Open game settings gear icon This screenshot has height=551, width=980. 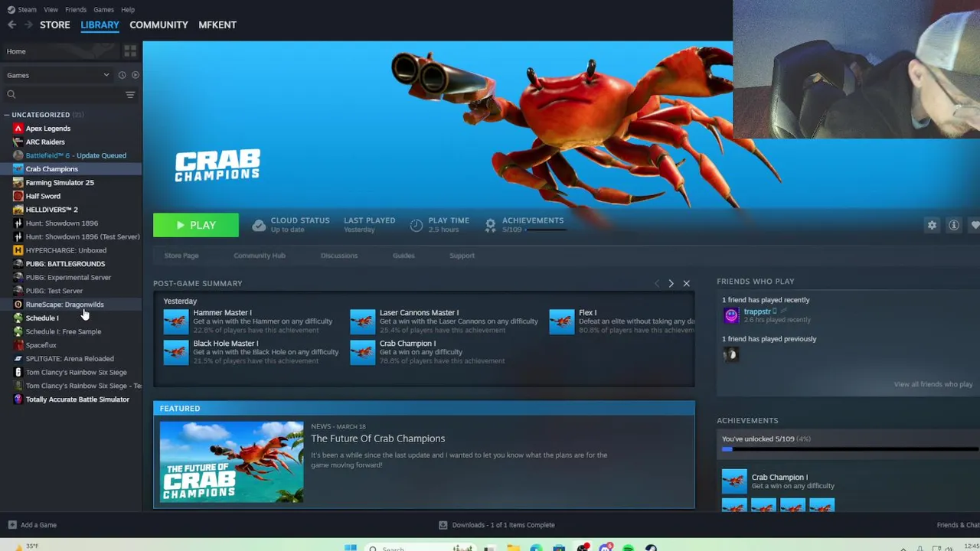(932, 225)
